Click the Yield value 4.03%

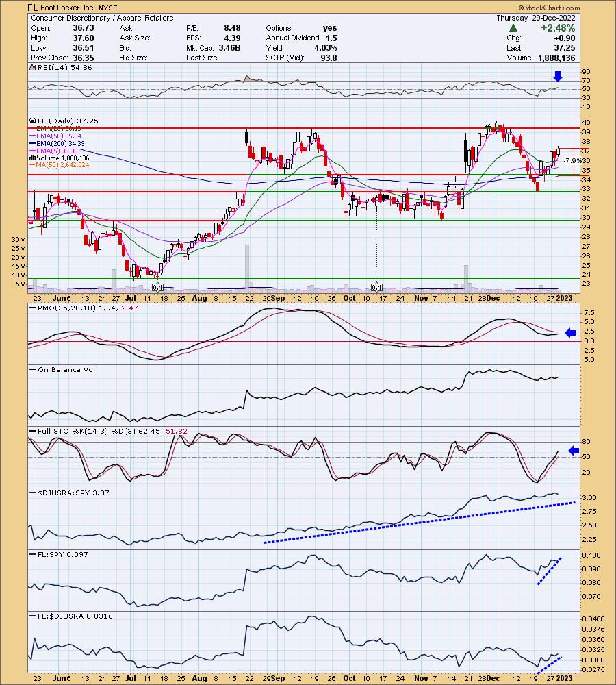pos(326,48)
